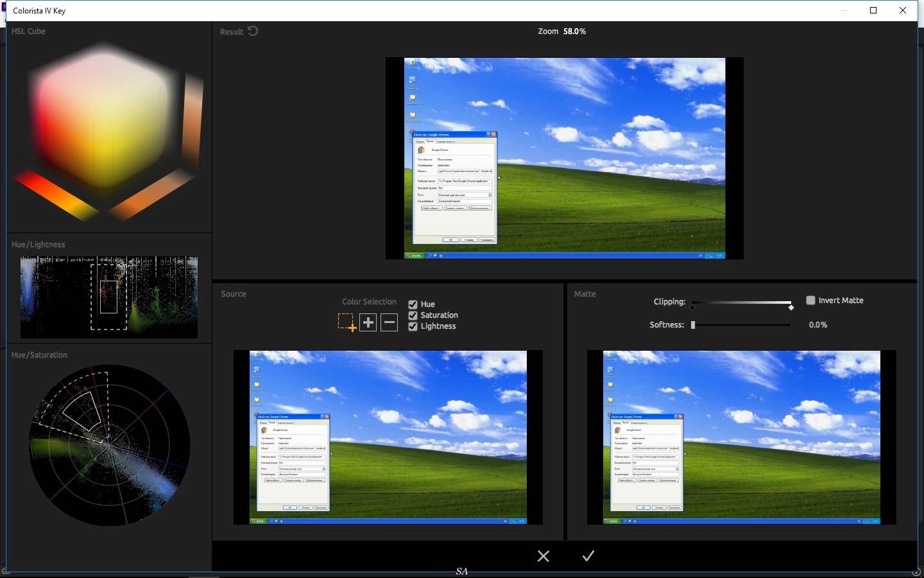Viewport: 924px width, 578px height.
Task: Click the Hue/Saturation wheel selection wedge
Action: pos(81,411)
